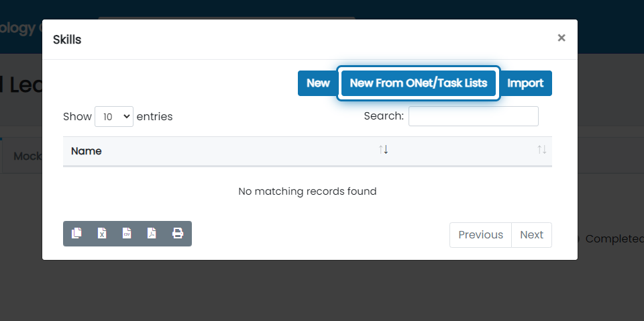The height and width of the screenshot is (321, 644).
Task: Click into the Search field
Action: [x=473, y=116]
